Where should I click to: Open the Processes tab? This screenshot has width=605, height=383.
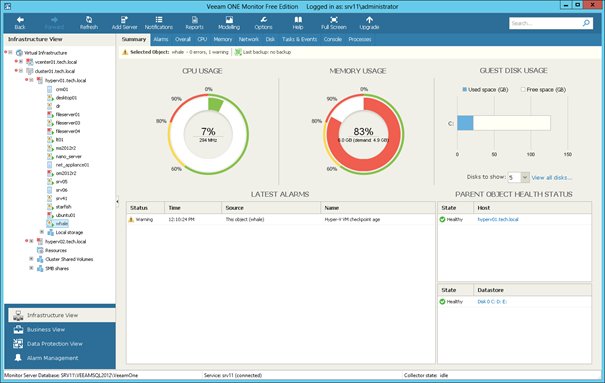click(x=360, y=39)
